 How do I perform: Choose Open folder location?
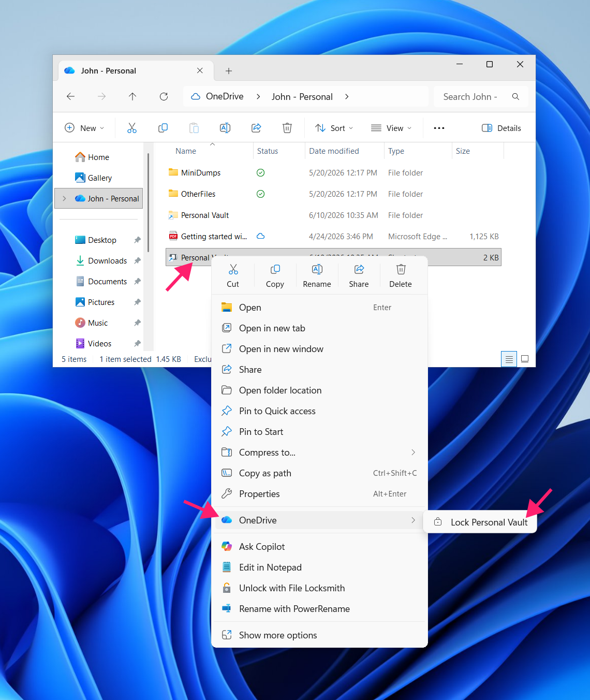coord(319,390)
